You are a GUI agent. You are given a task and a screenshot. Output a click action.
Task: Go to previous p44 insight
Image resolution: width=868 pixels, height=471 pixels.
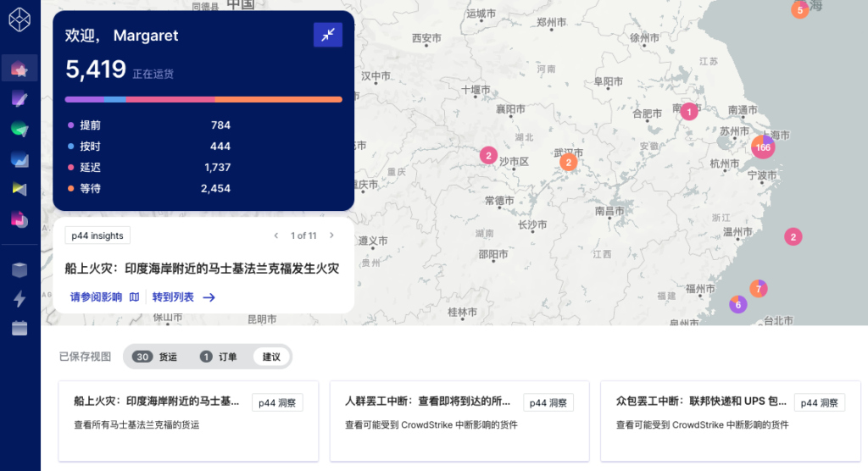tap(275, 235)
